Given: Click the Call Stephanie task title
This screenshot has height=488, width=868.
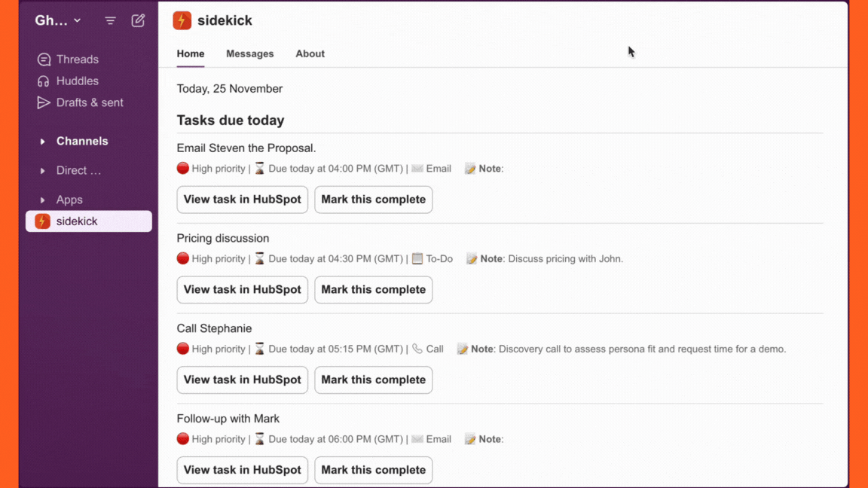Looking at the screenshot, I should point(214,328).
